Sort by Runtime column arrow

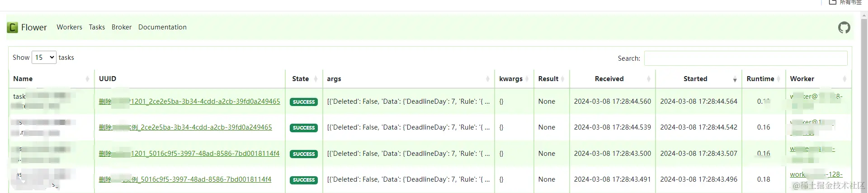pos(778,79)
